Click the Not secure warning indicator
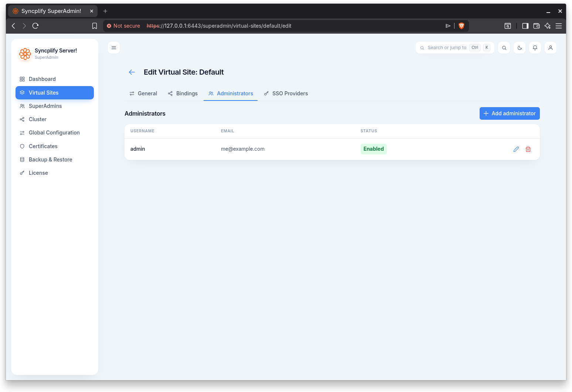The width and height of the screenshot is (572, 392). click(x=123, y=26)
